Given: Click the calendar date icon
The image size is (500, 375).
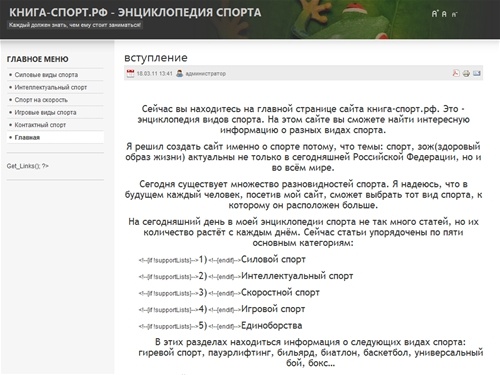Looking at the screenshot, I should click(130, 73).
